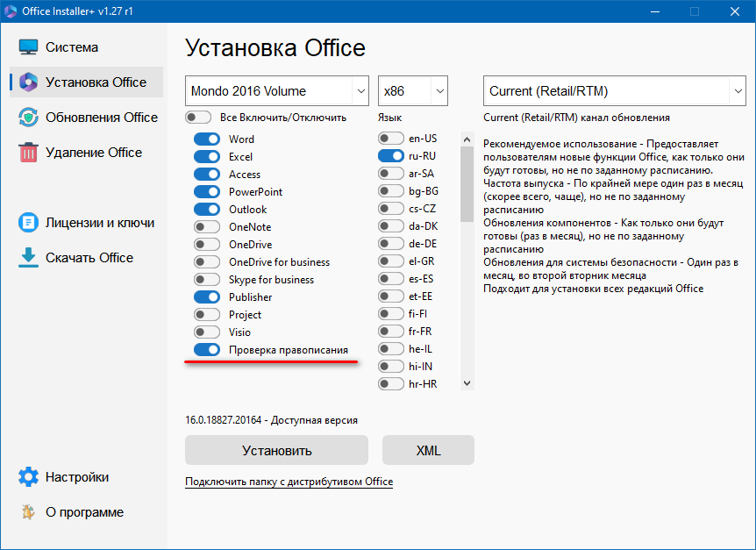
Task: Click the О программе icon
Action: click(x=28, y=512)
